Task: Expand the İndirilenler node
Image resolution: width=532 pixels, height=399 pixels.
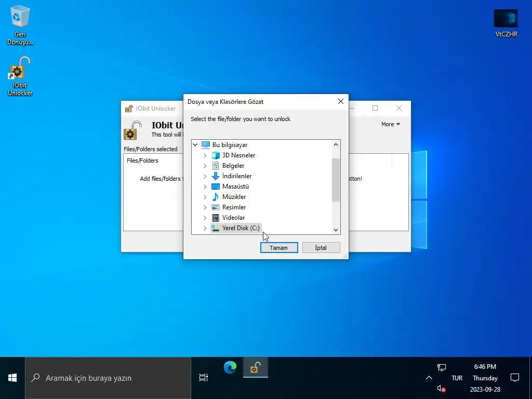Action: pos(205,176)
